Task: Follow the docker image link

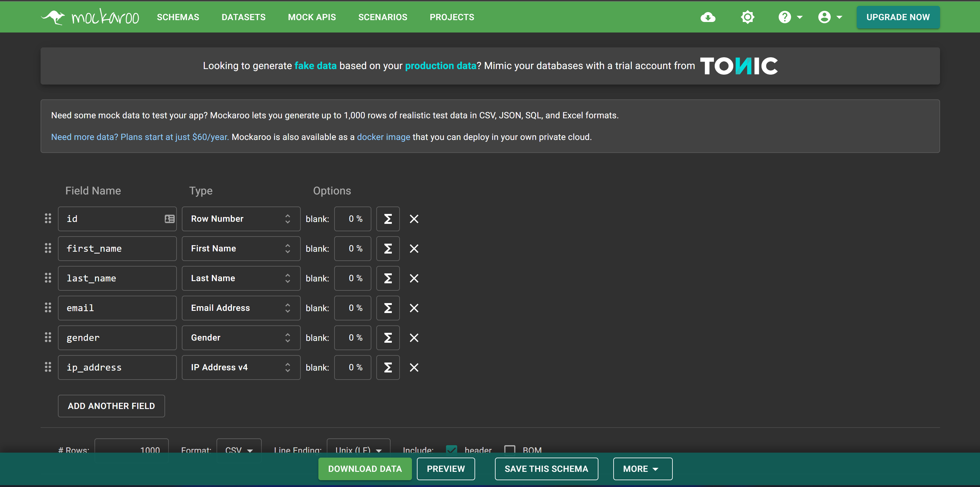Action: (383, 137)
